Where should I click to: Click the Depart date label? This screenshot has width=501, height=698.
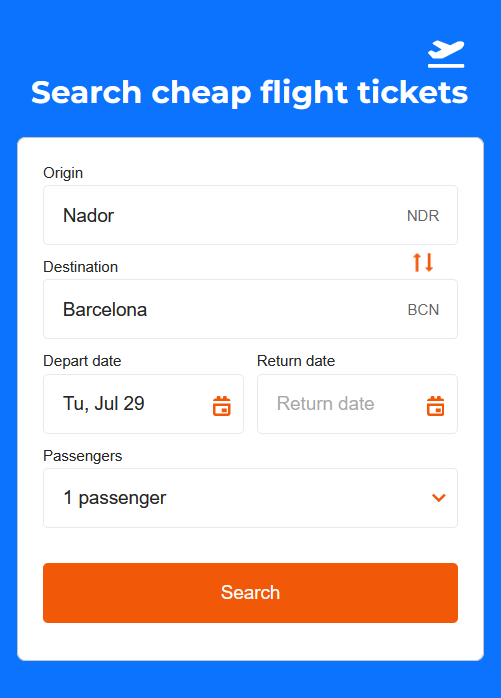coord(82,361)
